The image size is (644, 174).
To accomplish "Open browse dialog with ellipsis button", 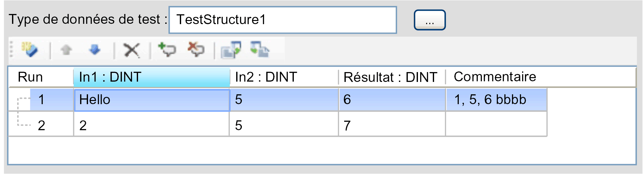I will click(430, 20).
